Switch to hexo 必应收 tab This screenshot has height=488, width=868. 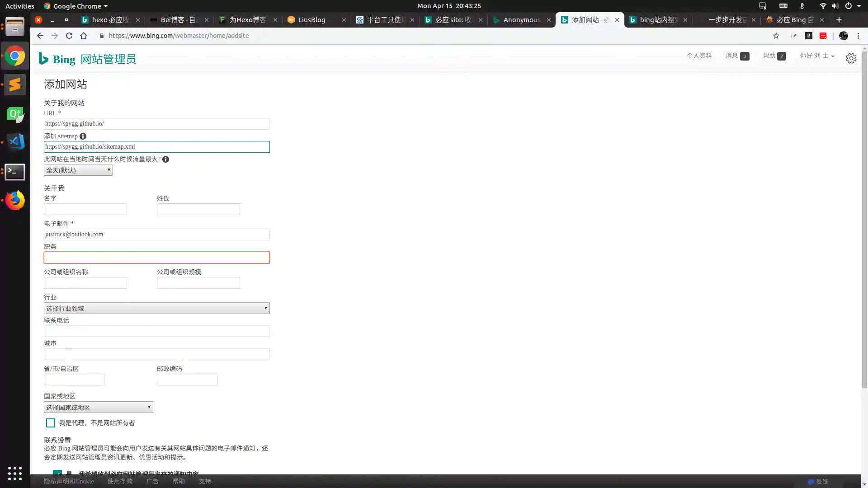110,20
